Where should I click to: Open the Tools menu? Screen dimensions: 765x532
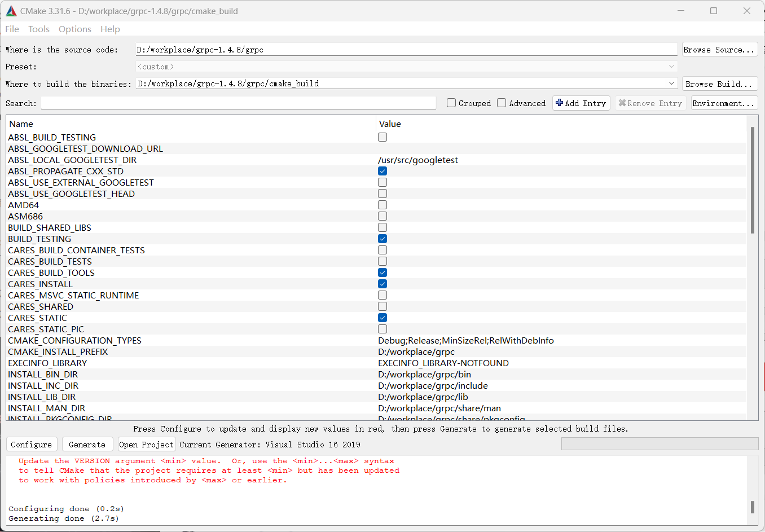click(x=39, y=29)
